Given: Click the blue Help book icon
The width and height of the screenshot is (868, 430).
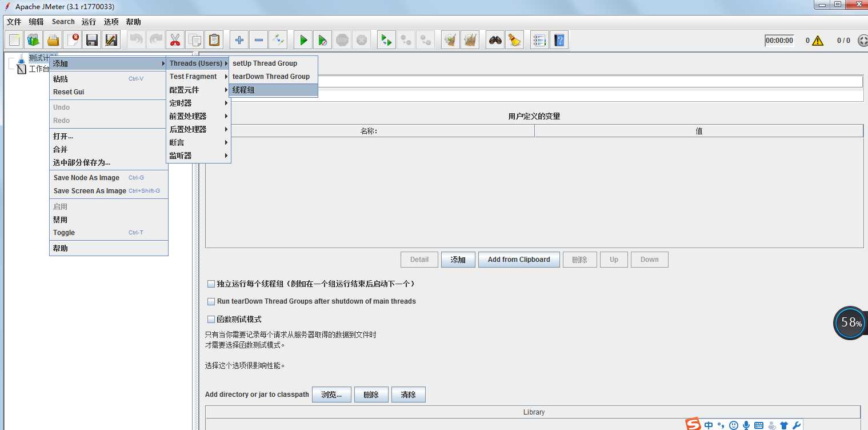Looking at the screenshot, I should click(559, 40).
